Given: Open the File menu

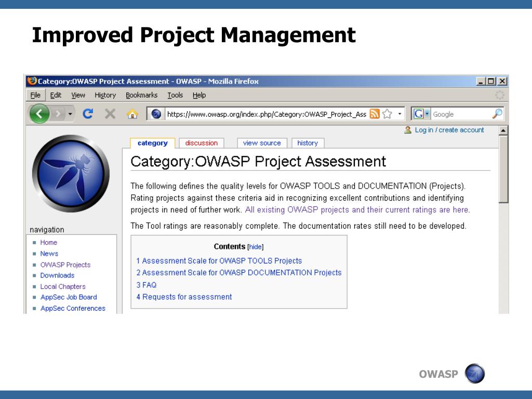Looking at the screenshot, I should (x=35, y=96).
